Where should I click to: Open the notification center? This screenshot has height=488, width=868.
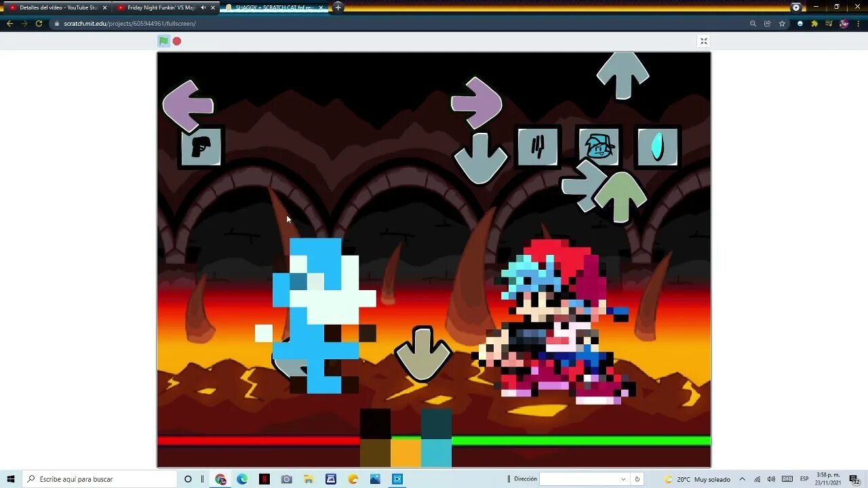854,479
